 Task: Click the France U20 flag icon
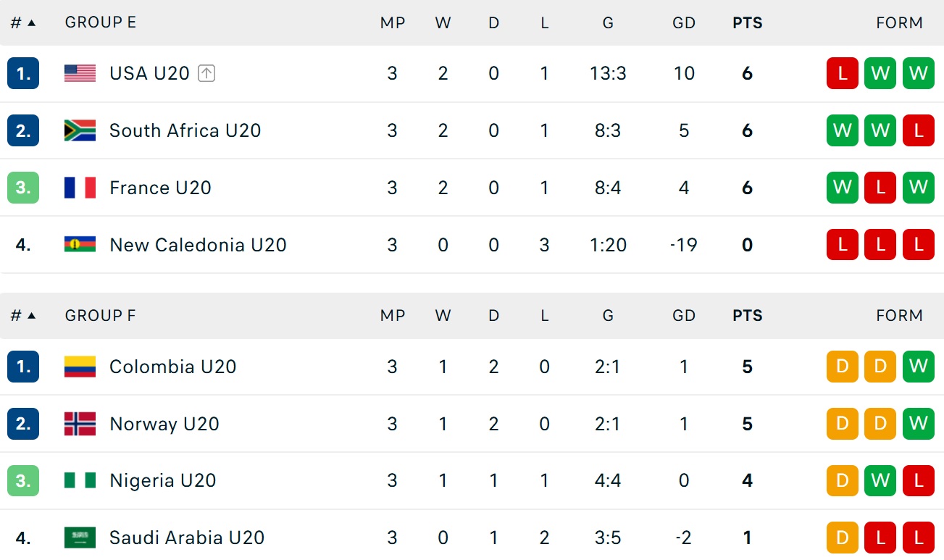pyautogui.click(x=80, y=188)
